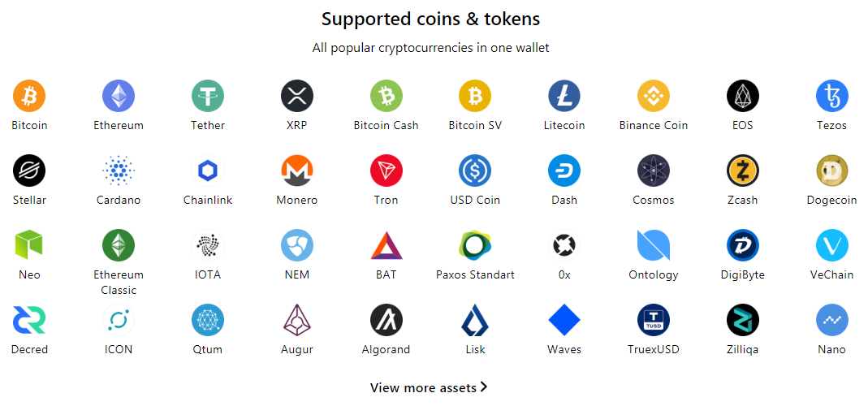Select the Ethereum diamond icon
This screenshot has width=868, height=406.
119,96
